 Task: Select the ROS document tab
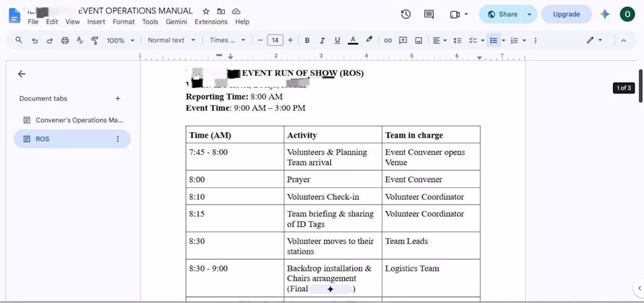coord(72,139)
